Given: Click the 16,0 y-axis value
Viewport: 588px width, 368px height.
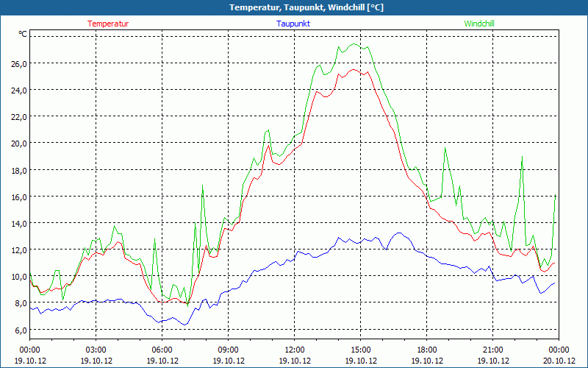Looking at the screenshot, I should (x=18, y=197).
